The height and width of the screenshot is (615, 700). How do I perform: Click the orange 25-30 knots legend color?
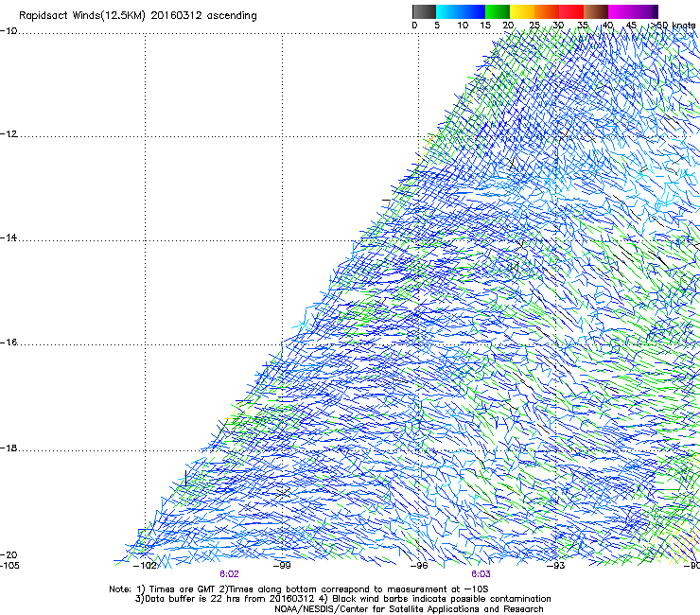click(x=547, y=11)
